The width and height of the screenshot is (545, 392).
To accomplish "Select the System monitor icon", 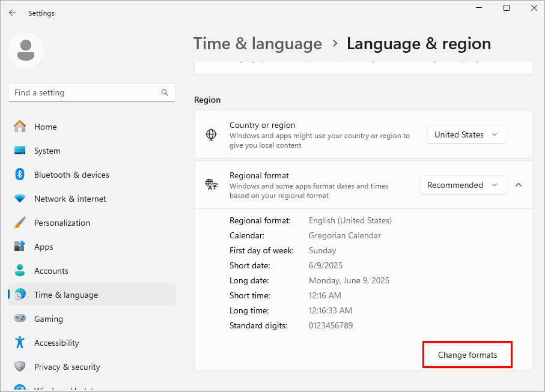I will [x=20, y=151].
